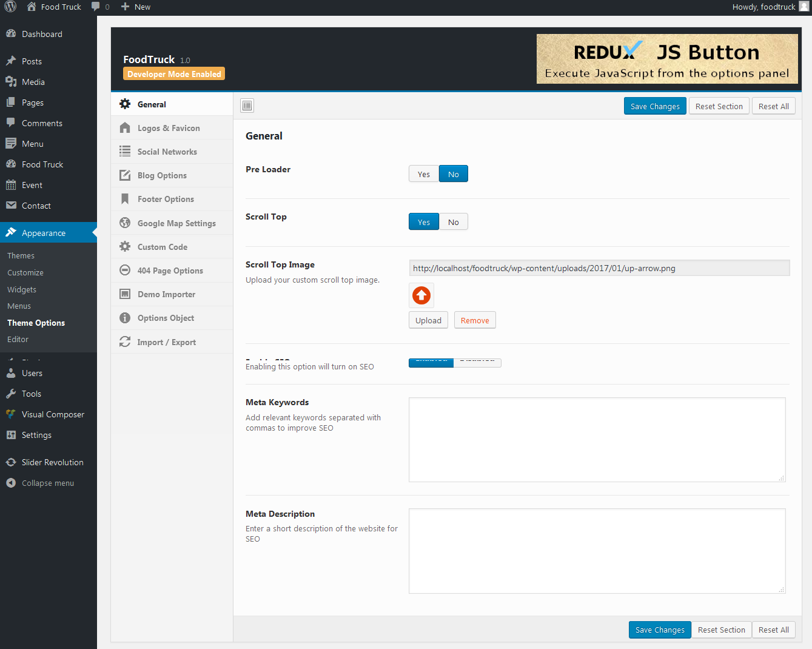The image size is (812, 649).
Task: Click the Visual Composer icon
Action: [11, 414]
